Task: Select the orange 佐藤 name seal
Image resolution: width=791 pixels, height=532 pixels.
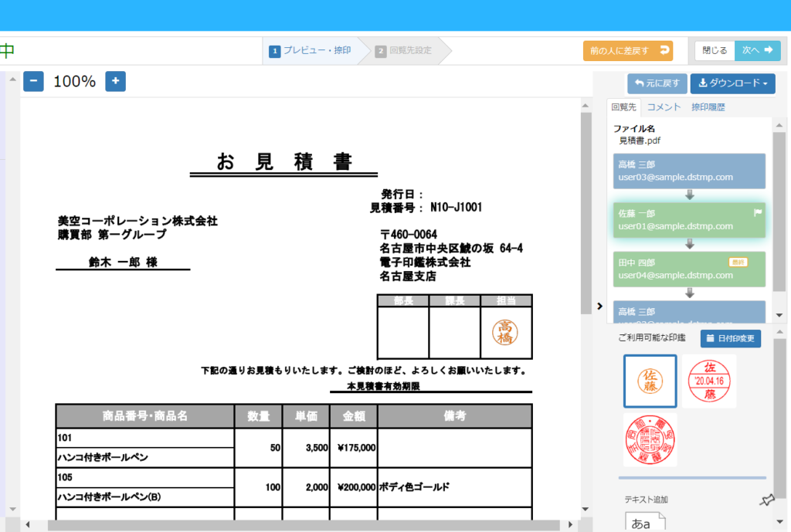Action: (650, 381)
